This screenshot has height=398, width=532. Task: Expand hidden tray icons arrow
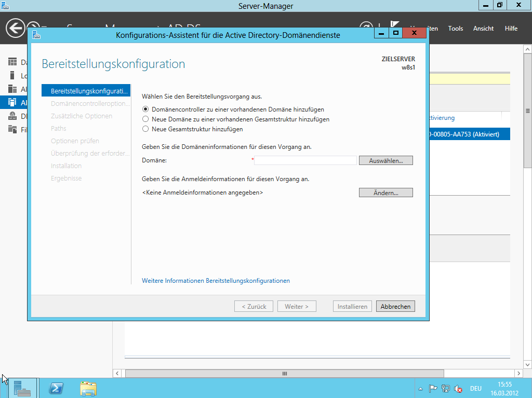pos(420,389)
